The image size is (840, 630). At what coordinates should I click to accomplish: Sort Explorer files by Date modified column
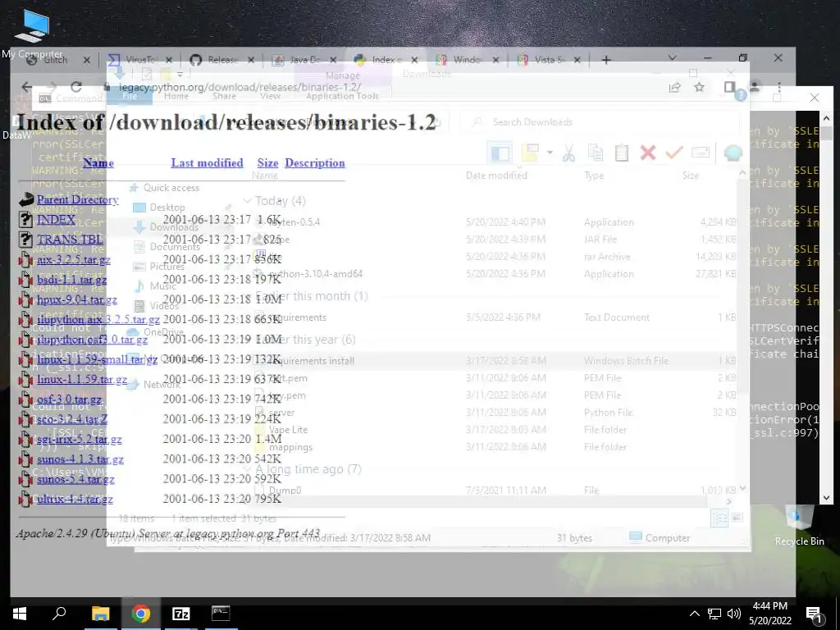[x=496, y=176]
